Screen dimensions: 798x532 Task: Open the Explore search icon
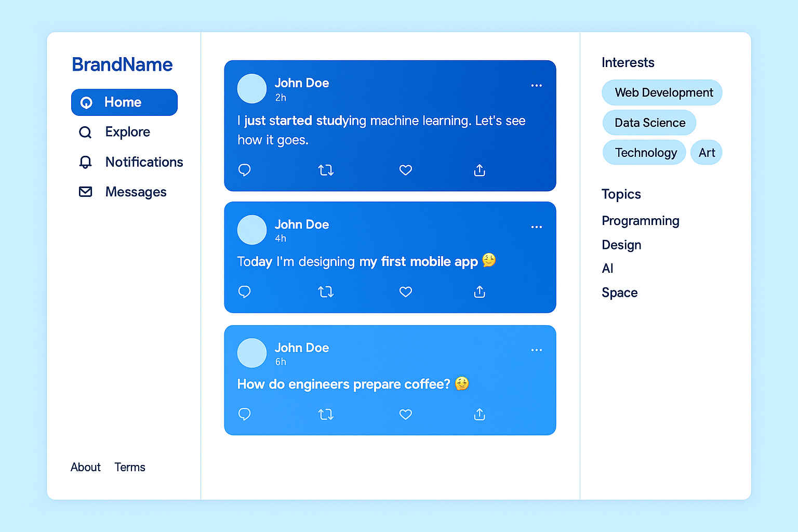(x=85, y=132)
